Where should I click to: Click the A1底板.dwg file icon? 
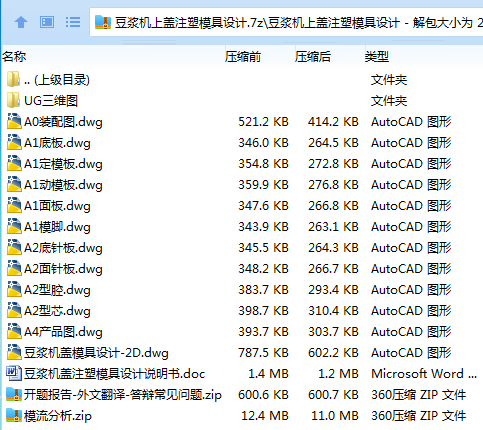14,142
